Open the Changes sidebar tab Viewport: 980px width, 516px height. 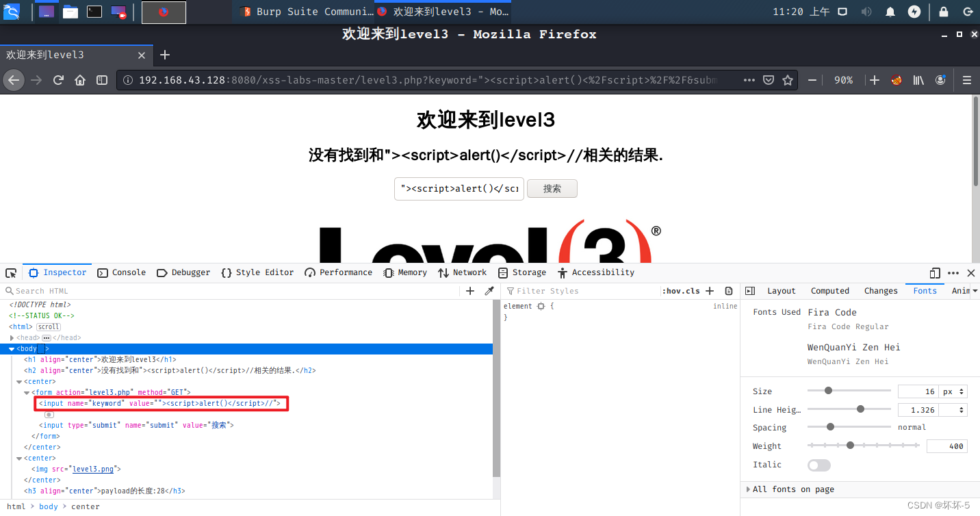point(881,291)
